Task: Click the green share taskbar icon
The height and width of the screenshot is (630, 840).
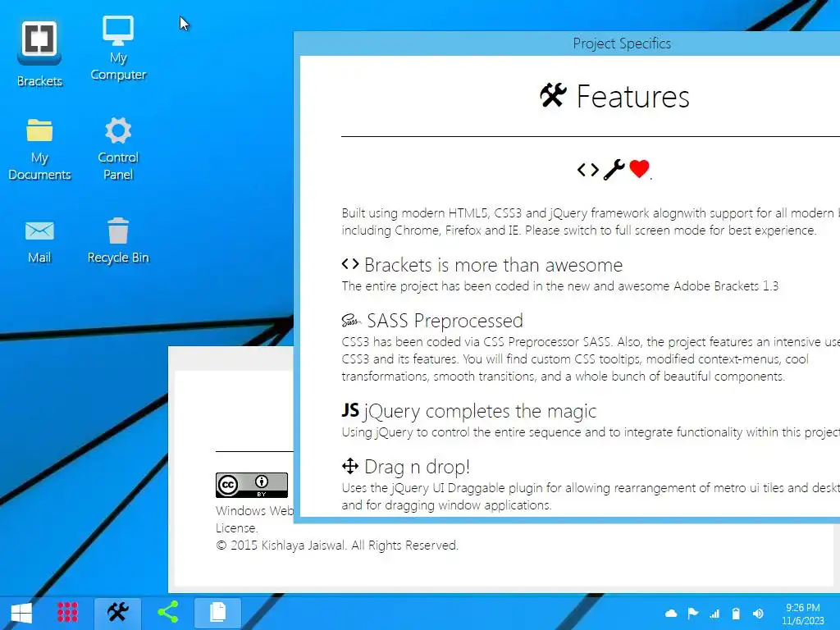Action: [167, 612]
